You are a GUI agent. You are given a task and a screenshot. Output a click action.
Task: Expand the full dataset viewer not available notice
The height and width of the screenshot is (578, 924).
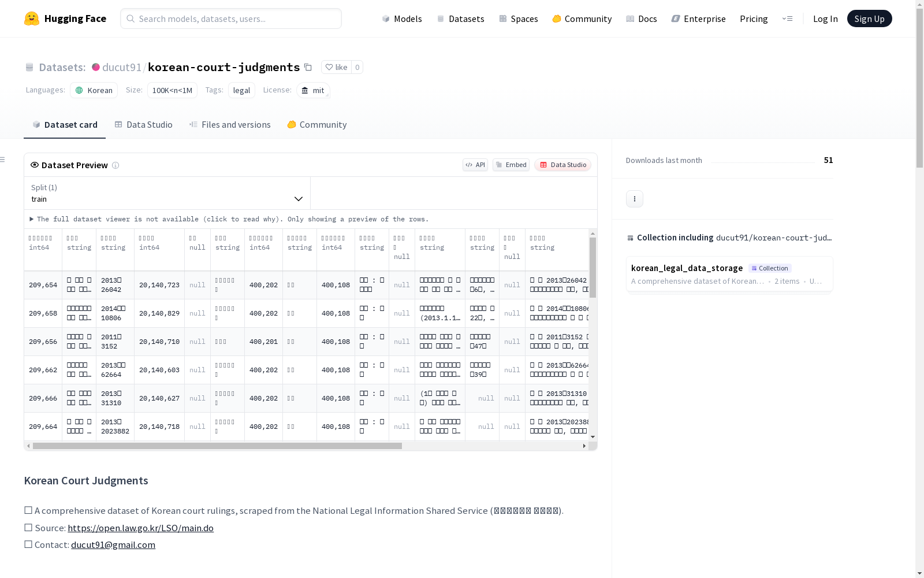coord(229,219)
